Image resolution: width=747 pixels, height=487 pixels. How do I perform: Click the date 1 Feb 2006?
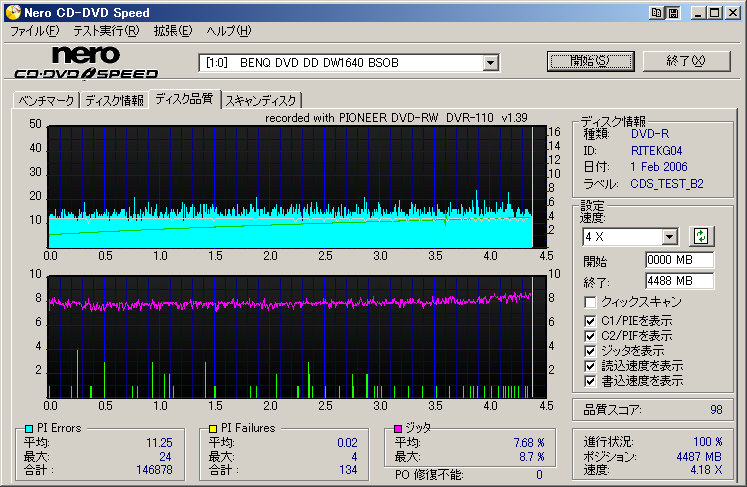tap(659, 167)
